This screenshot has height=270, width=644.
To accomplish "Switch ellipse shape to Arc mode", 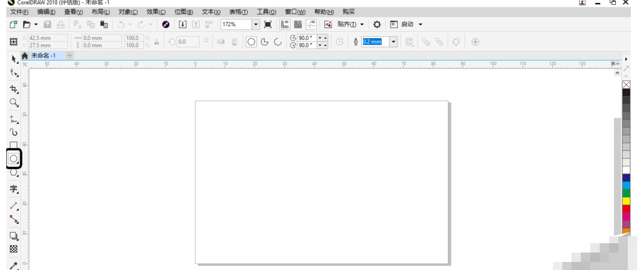I will point(277,42).
